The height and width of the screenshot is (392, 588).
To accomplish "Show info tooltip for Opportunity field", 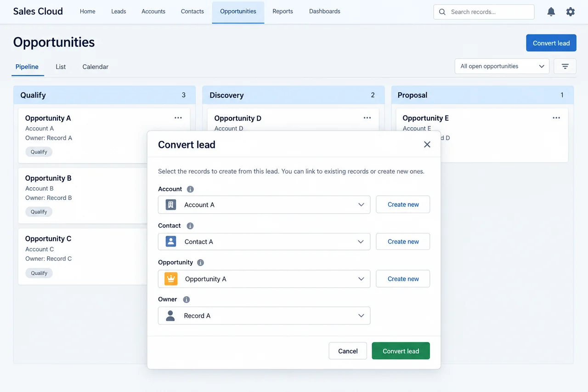I will pyautogui.click(x=200, y=262).
